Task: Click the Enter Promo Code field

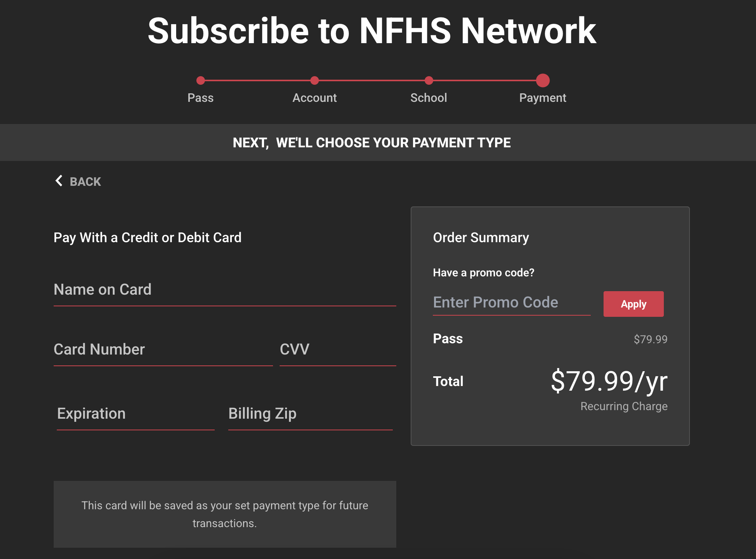Action: point(511,303)
